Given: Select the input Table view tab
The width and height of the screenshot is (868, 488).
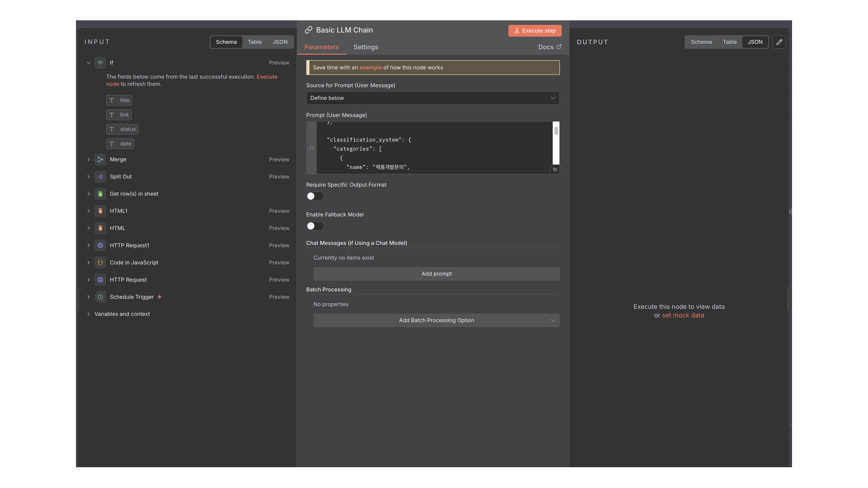Looking at the screenshot, I should click(255, 42).
